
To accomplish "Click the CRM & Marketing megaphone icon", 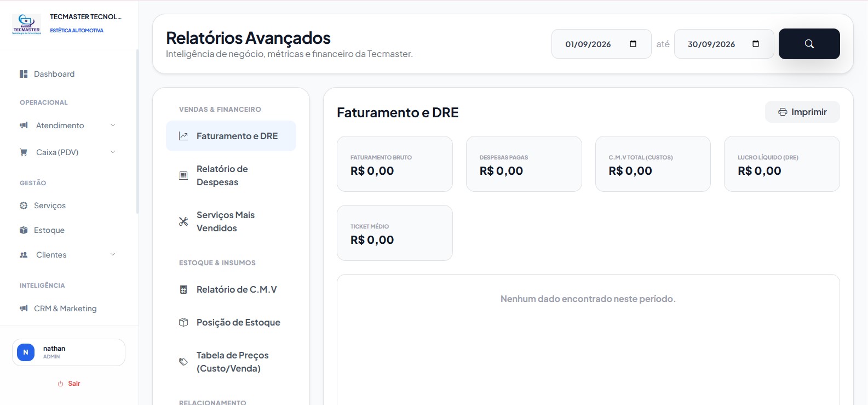I will click(24, 309).
